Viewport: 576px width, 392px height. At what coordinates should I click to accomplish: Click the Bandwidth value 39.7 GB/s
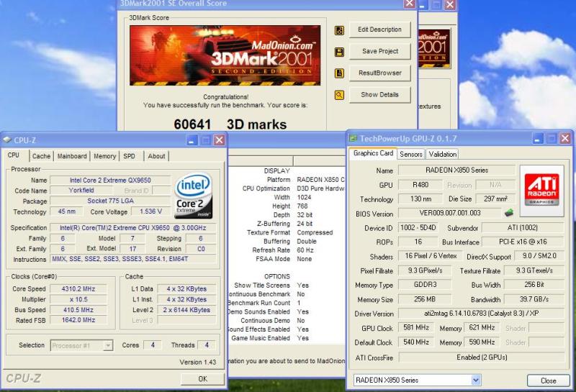(x=534, y=299)
